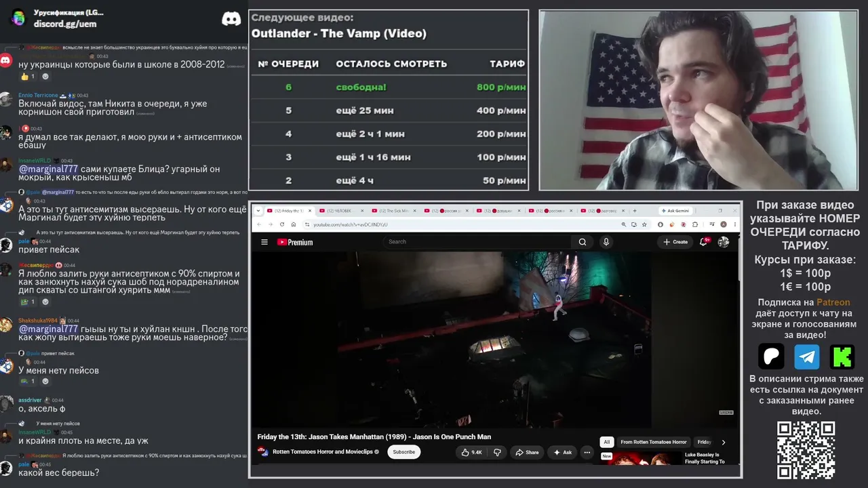Click the YouTube Create button
The height and width of the screenshot is (488, 868).
pos(675,242)
